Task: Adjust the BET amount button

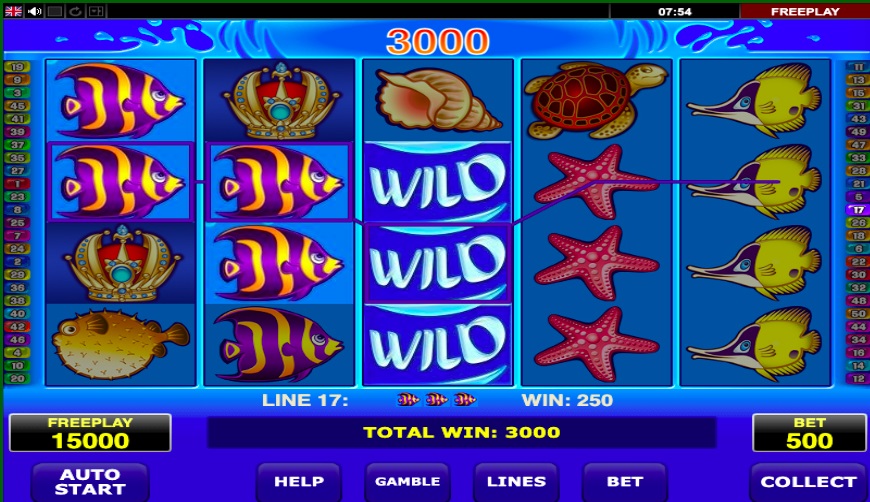Action: tap(625, 481)
